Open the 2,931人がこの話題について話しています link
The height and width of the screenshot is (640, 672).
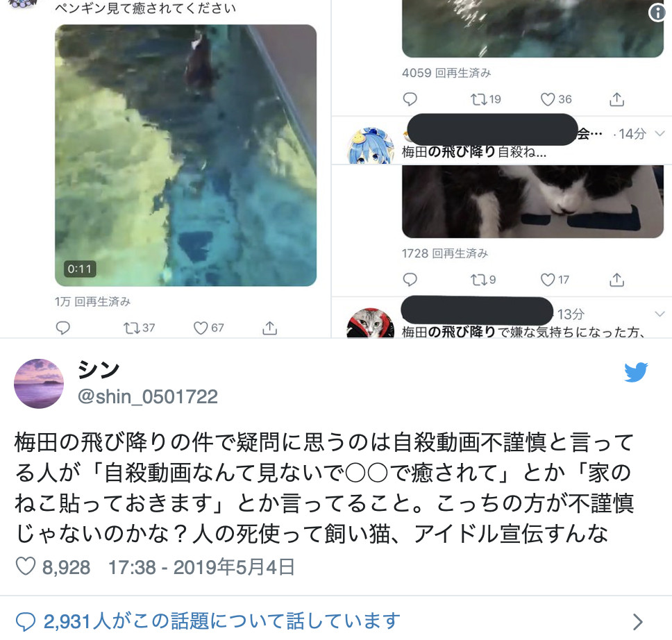(x=208, y=621)
